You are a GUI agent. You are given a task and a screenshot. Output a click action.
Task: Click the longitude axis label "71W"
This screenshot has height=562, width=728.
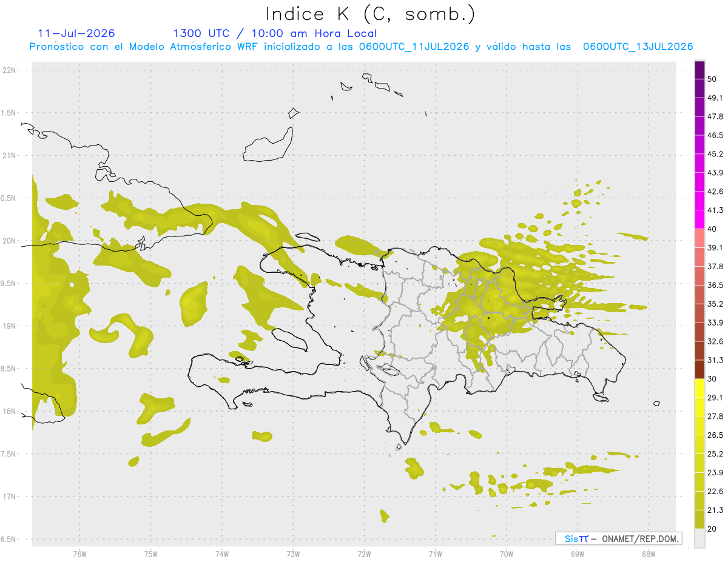point(435,554)
